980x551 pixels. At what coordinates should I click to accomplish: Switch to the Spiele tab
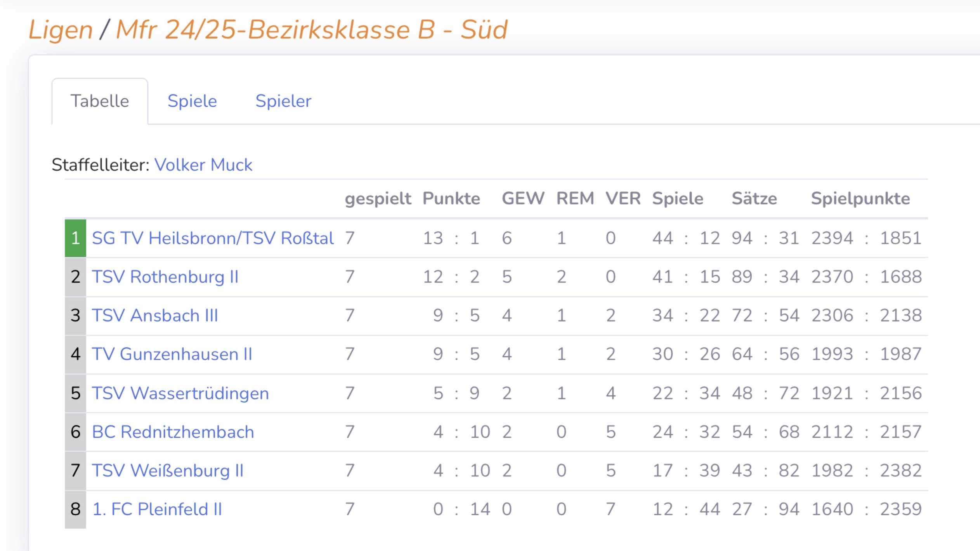pos(192,101)
